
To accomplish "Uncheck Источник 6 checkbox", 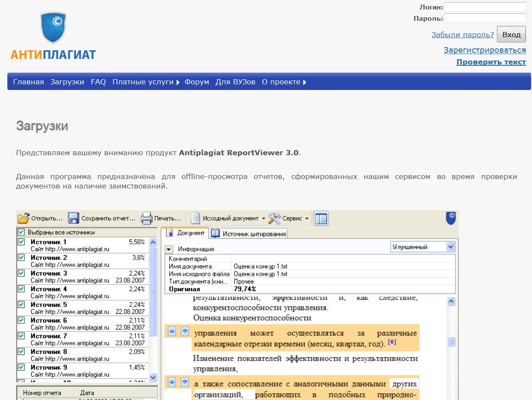I will (21, 320).
